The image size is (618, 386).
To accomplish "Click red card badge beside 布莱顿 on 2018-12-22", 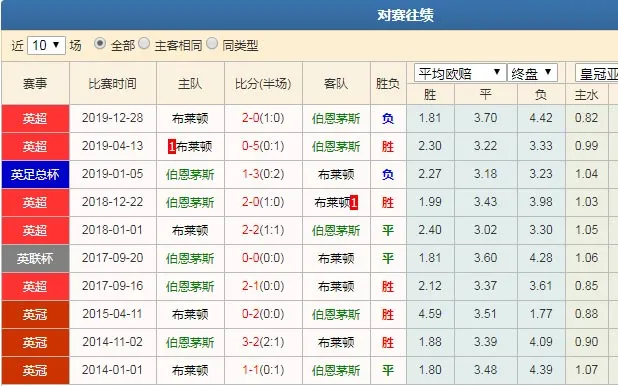I will pos(354,203).
